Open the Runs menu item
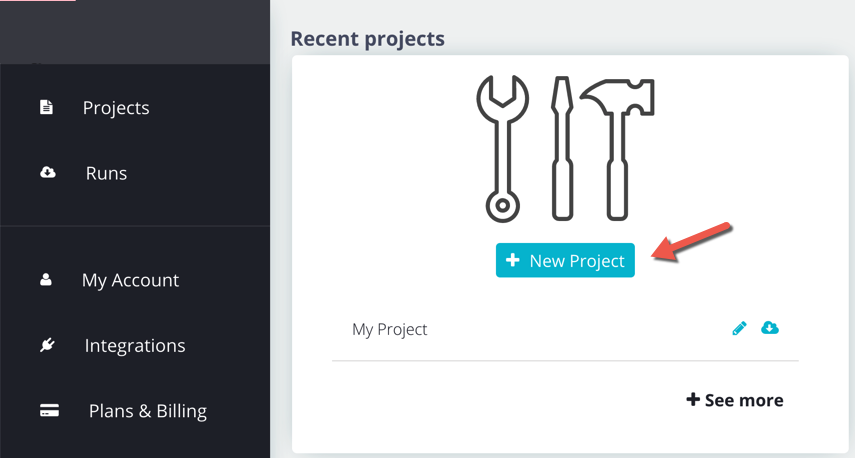Image resolution: width=855 pixels, height=458 pixels. (x=106, y=173)
